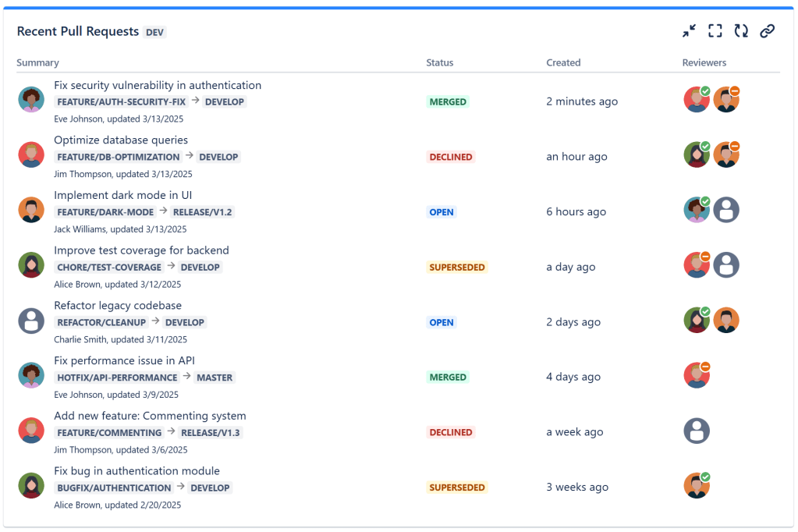The width and height of the screenshot is (798, 532).
Task: Expand gadget to fullscreen view
Action: point(715,31)
